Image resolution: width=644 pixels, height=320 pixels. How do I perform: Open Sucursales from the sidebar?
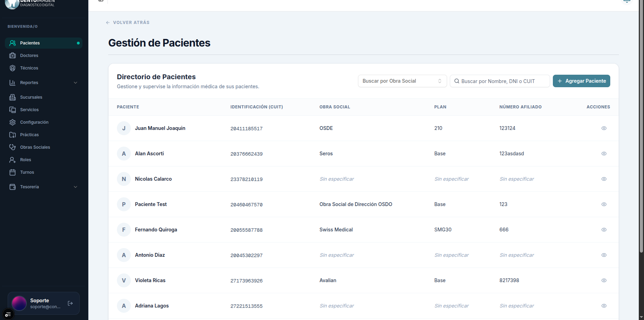[x=43, y=97]
